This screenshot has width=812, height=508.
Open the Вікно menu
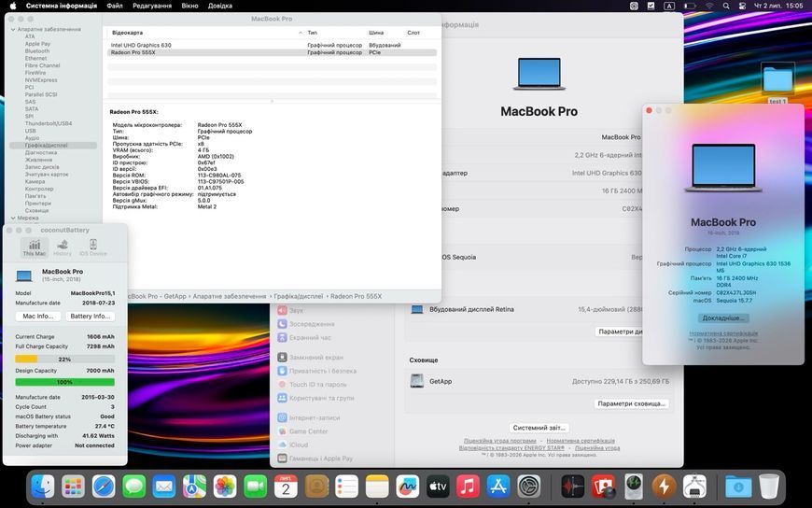click(189, 6)
